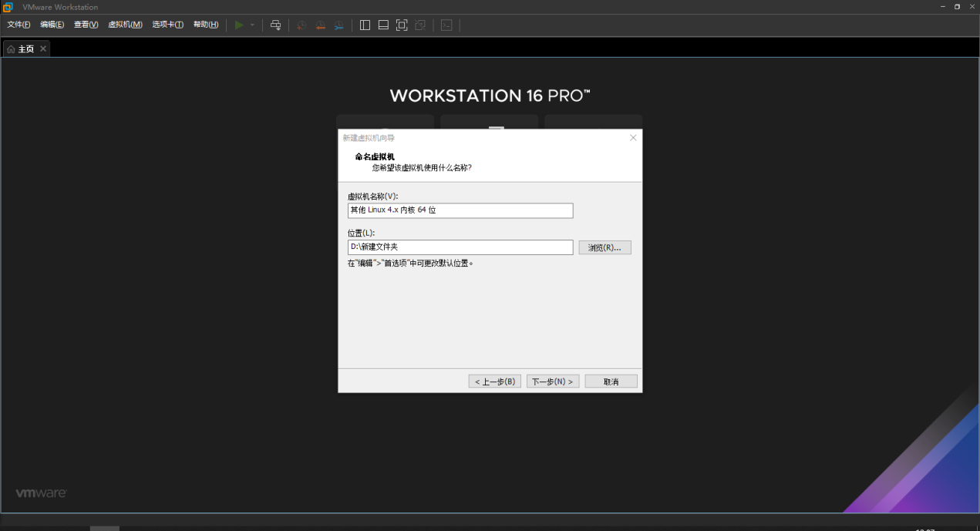
Task: Open the 帮助(H) menu
Action: (x=206, y=25)
